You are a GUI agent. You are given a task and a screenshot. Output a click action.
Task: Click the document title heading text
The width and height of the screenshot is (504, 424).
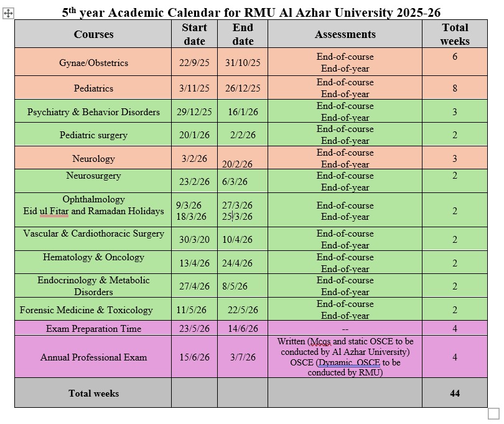pyautogui.click(x=251, y=12)
